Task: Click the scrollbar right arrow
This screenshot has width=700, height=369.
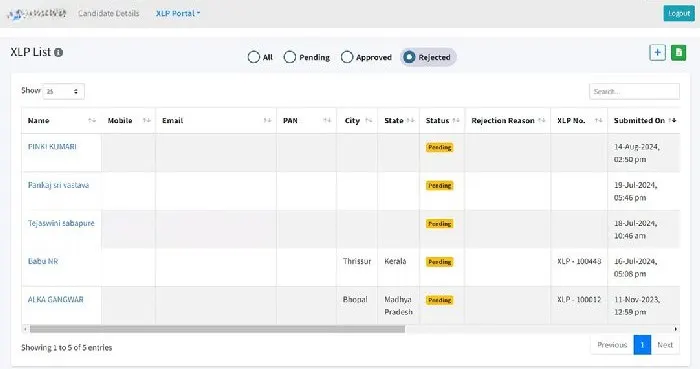Action: [x=676, y=329]
